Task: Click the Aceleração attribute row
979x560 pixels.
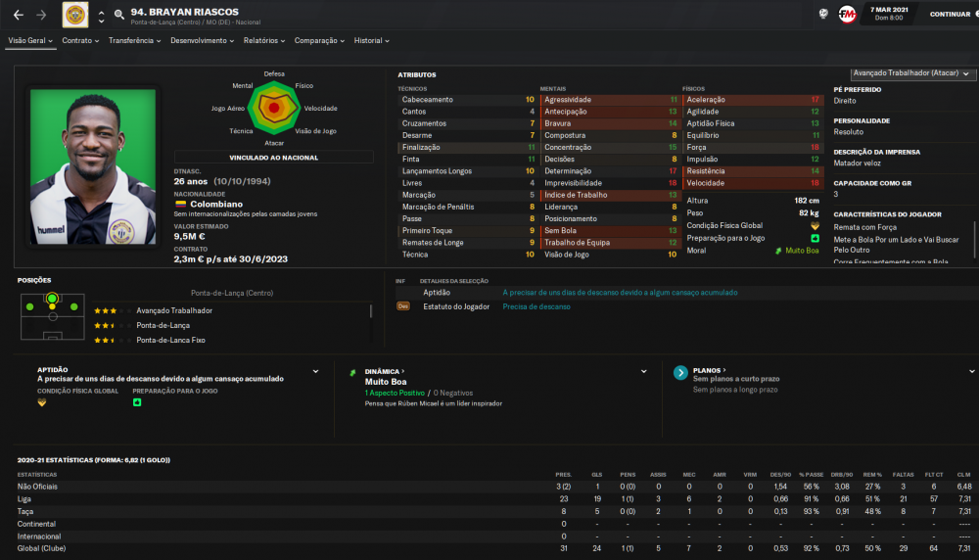Action: coord(752,100)
